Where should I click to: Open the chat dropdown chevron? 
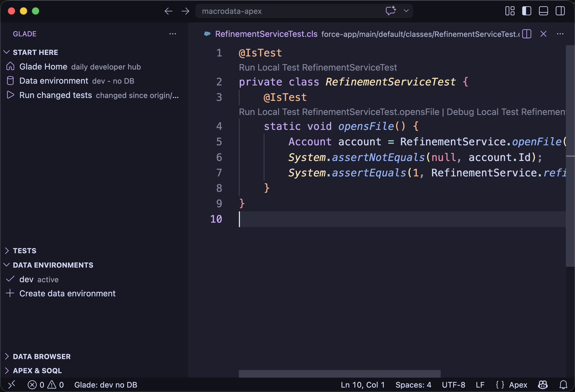click(x=406, y=11)
